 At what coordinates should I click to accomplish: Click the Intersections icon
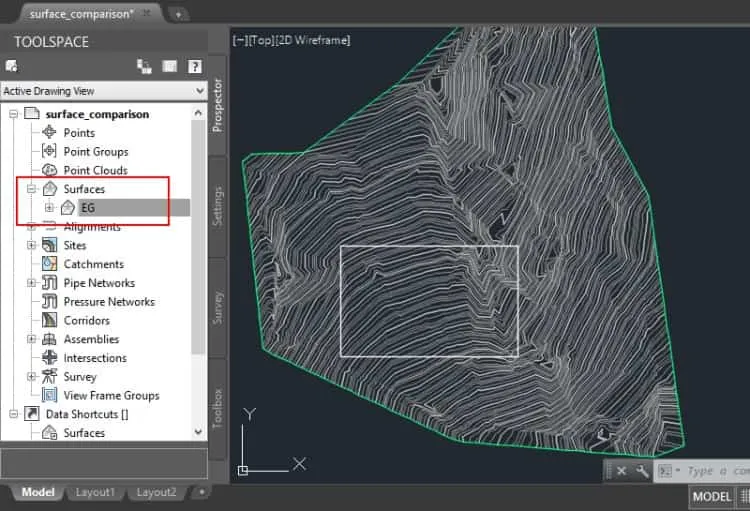(49, 357)
